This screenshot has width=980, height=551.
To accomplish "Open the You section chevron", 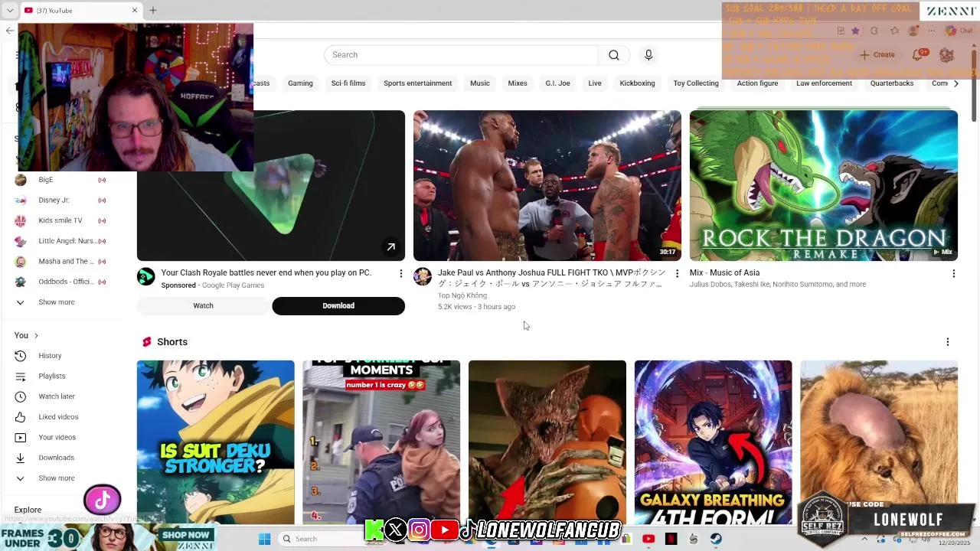I will pyautogui.click(x=36, y=336).
